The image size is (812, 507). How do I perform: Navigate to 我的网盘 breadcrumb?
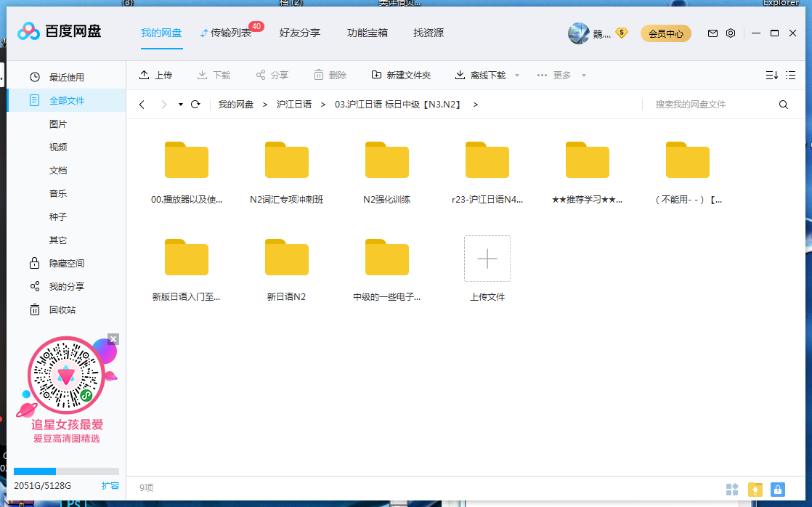(235, 105)
